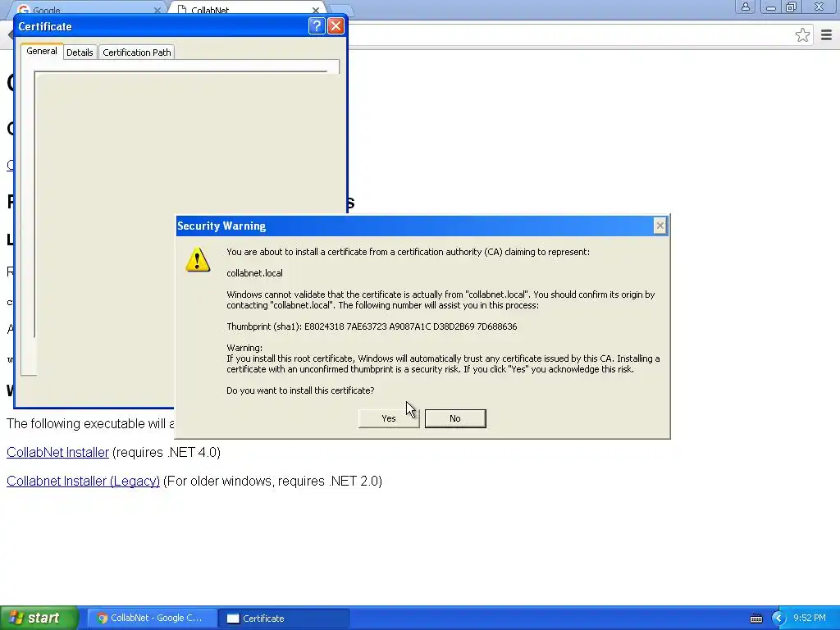Image resolution: width=840 pixels, height=630 pixels.
Task: Click the Do you want to install question
Action: click(300, 390)
